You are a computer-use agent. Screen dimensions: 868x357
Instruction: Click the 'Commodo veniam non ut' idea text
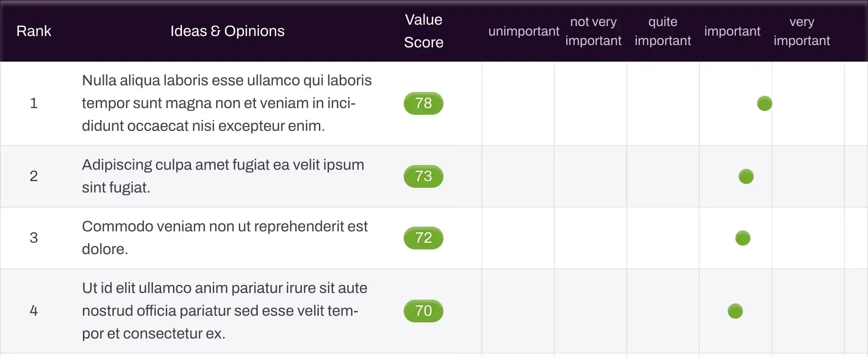coord(225,238)
